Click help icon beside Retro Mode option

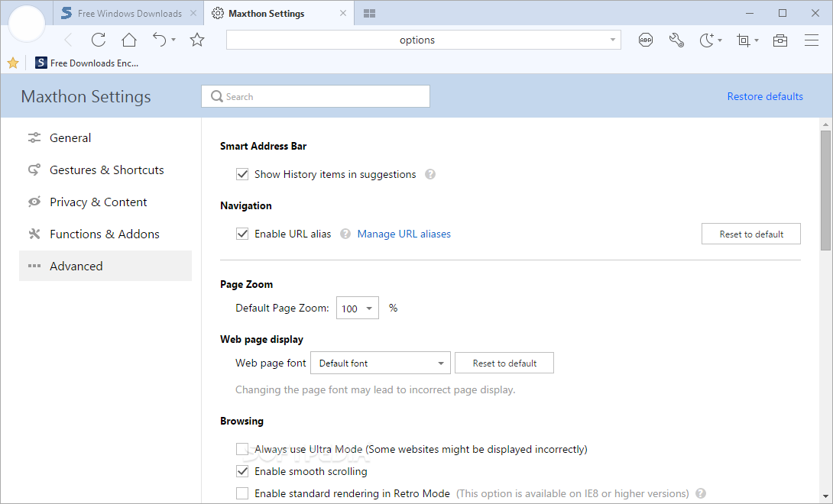pyautogui.click(x=701, y=493)
